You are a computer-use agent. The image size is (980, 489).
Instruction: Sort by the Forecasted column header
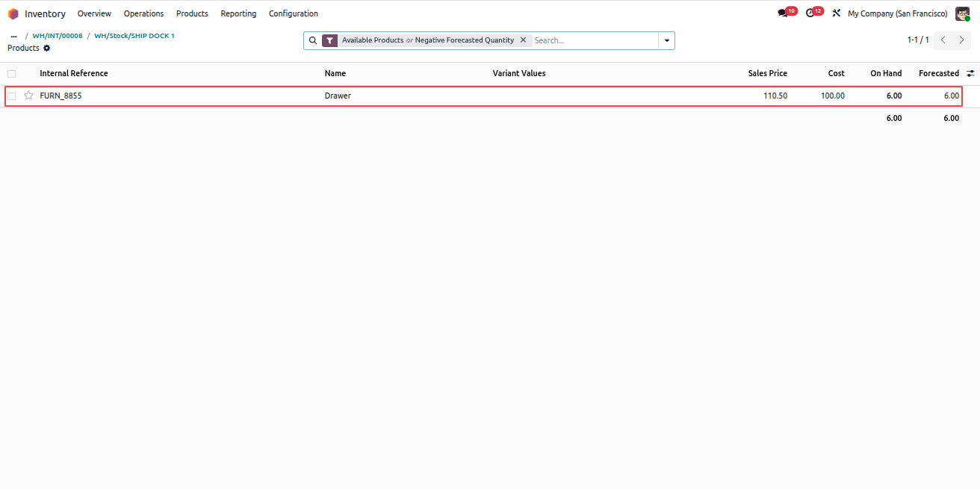939,73
